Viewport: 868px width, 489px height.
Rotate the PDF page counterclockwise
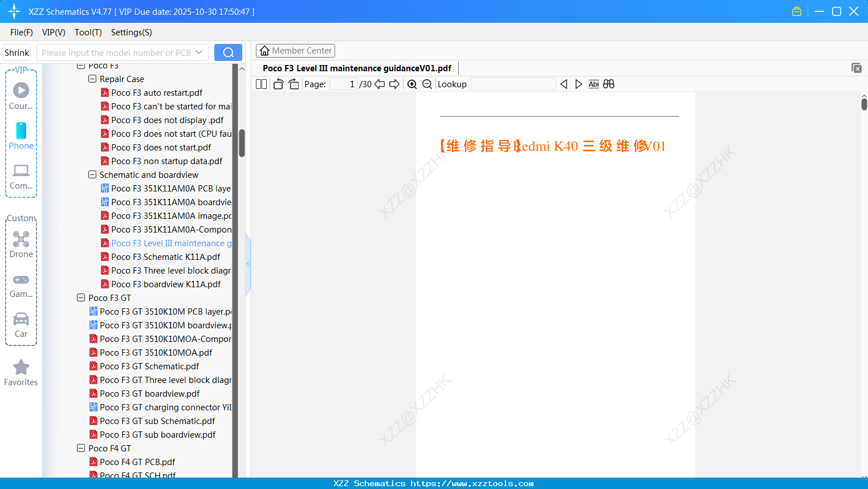pyautogui.click(x=278, y=84)
